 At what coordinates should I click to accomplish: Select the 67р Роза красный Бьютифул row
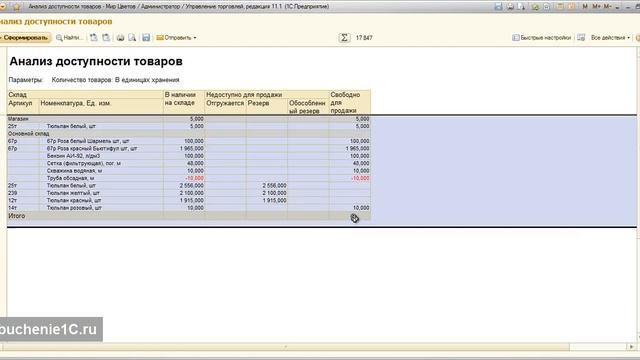click(189, 149)
